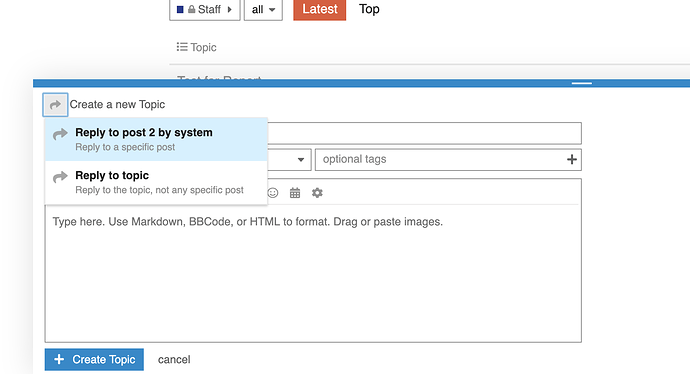Open composer options gear icon
Screen dimensions: 690x374
317,193
